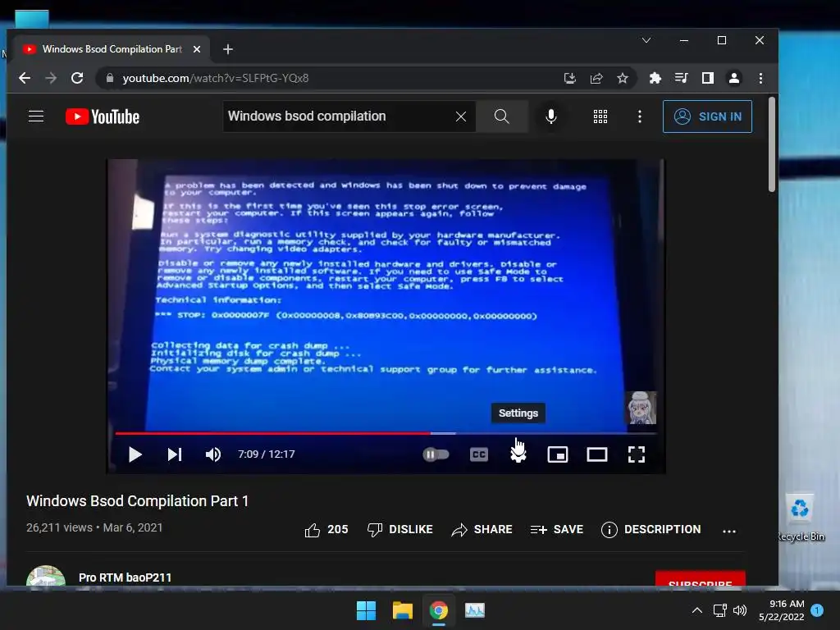Turn on closed captions
This screenshot has height=630, width=840.
[x=478, y=454]
